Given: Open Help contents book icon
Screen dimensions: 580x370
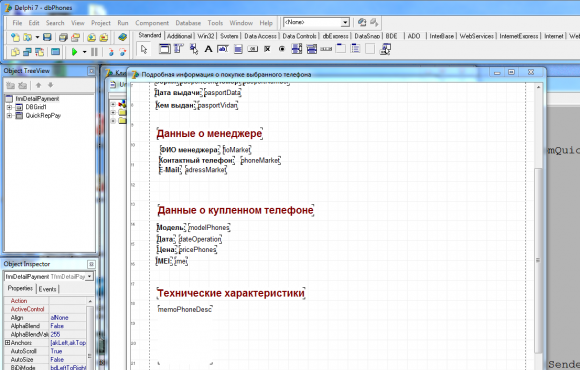Looking at the screenshot, I should [122, 37].
